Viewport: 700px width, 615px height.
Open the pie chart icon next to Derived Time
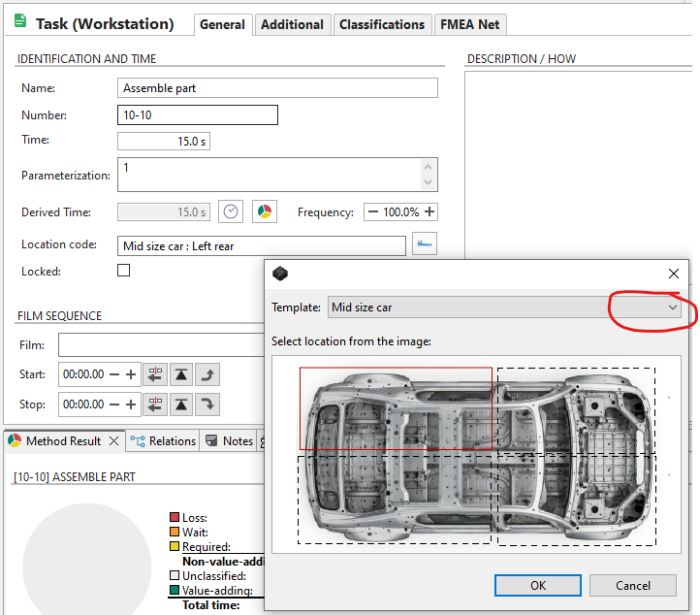click(x=264, y=211)
